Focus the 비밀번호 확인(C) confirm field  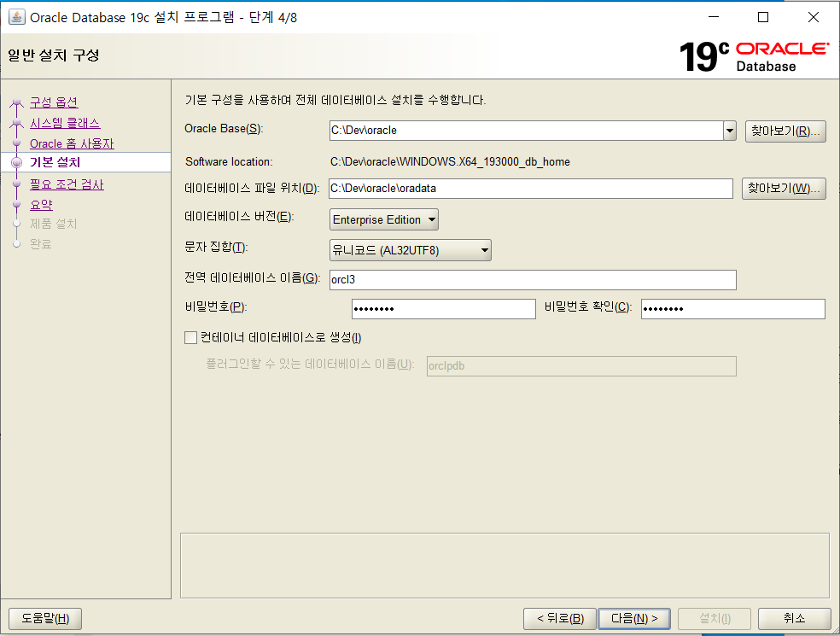732,309
